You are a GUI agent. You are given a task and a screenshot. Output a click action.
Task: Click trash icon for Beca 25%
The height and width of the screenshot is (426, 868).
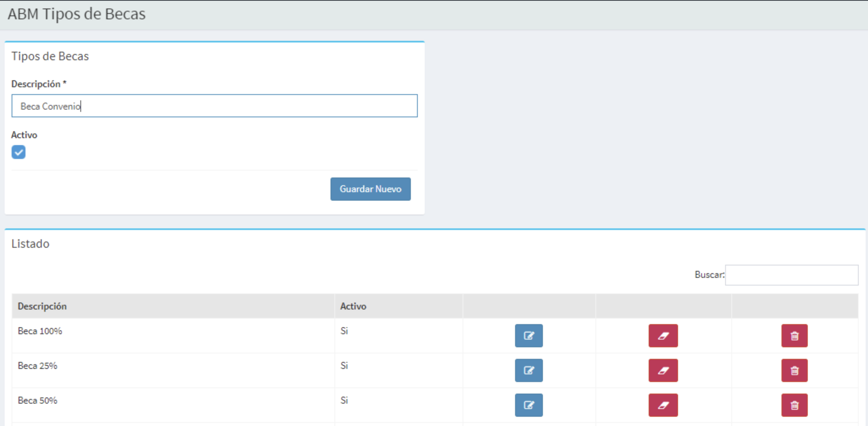(794, 370)
